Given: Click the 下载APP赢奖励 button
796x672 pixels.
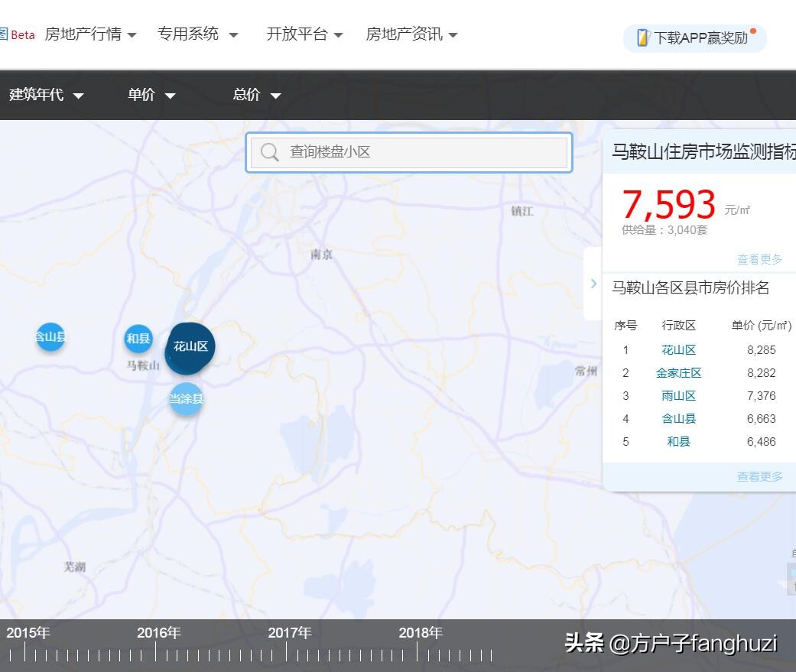Looking at the screenshot, I should pyautogui.click(x=694, y=38).
